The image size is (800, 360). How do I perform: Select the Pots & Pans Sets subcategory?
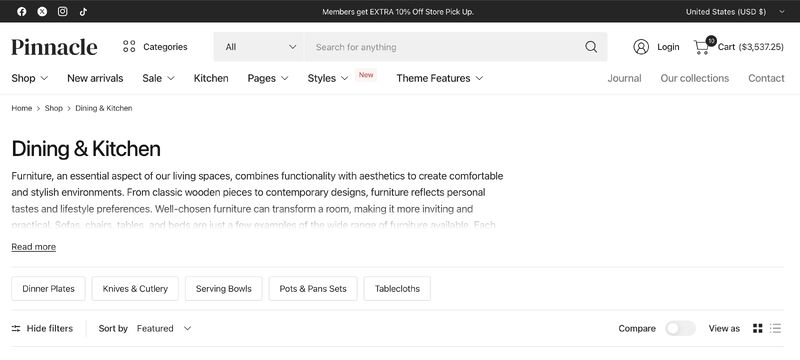pos(313,289)
